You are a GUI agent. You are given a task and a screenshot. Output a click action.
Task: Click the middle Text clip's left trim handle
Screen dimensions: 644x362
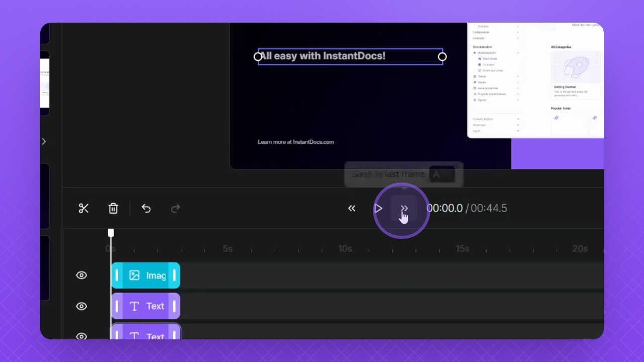[117, 306]
